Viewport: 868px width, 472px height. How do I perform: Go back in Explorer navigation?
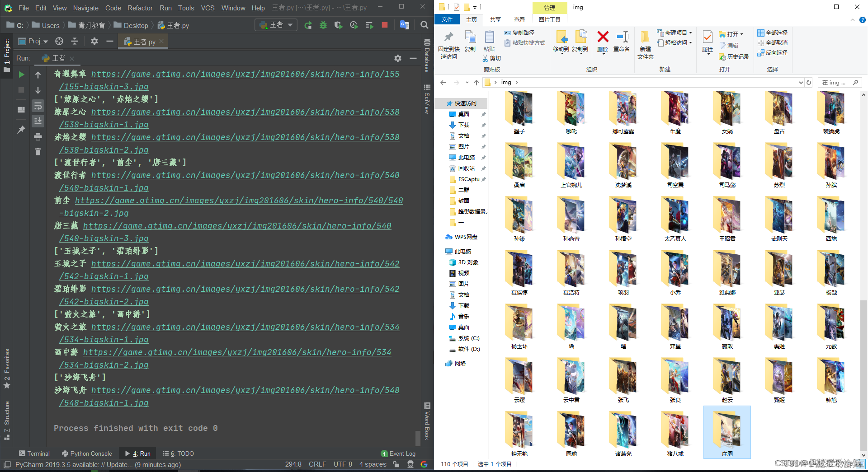tap(443, 82)
